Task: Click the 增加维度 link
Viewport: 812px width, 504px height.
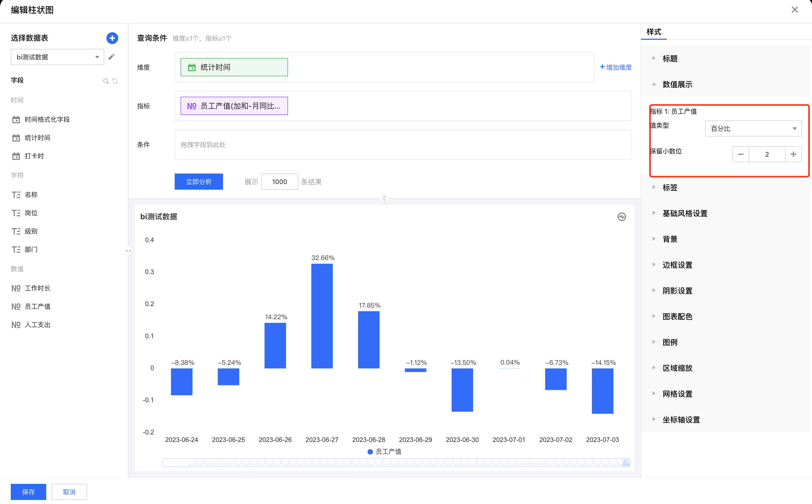Action: (x=616, y=67)
